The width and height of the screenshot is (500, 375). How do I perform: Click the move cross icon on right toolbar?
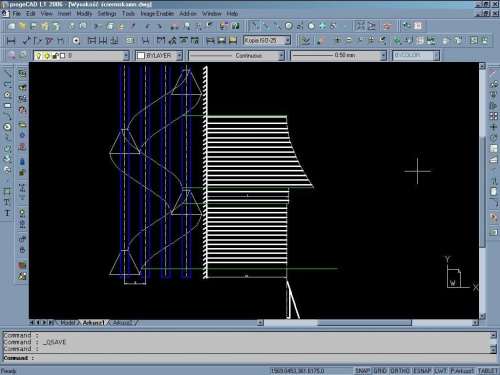point(494,127)
